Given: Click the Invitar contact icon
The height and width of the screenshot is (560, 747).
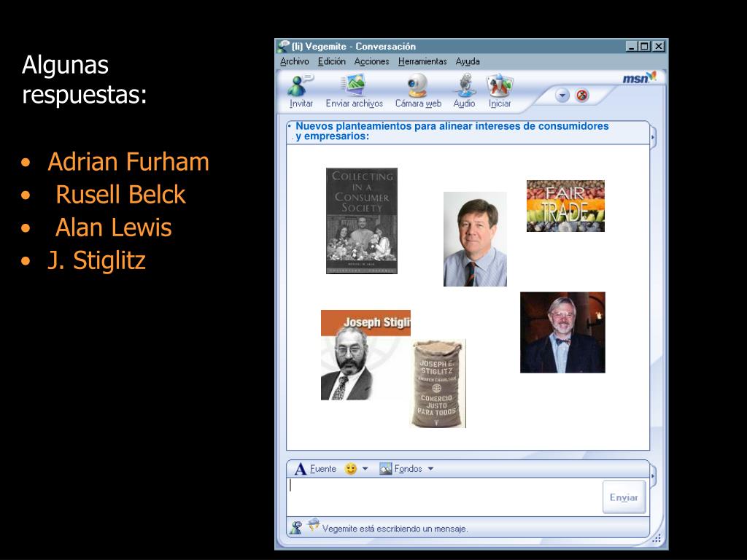Looking at the screenshot, I should click(300, 86).
